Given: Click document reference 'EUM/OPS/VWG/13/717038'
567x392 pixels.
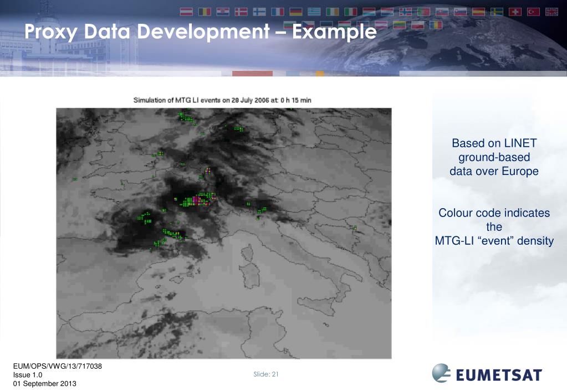Looking at the screenshot, I should pyautogui.click(x=58, y=366).
